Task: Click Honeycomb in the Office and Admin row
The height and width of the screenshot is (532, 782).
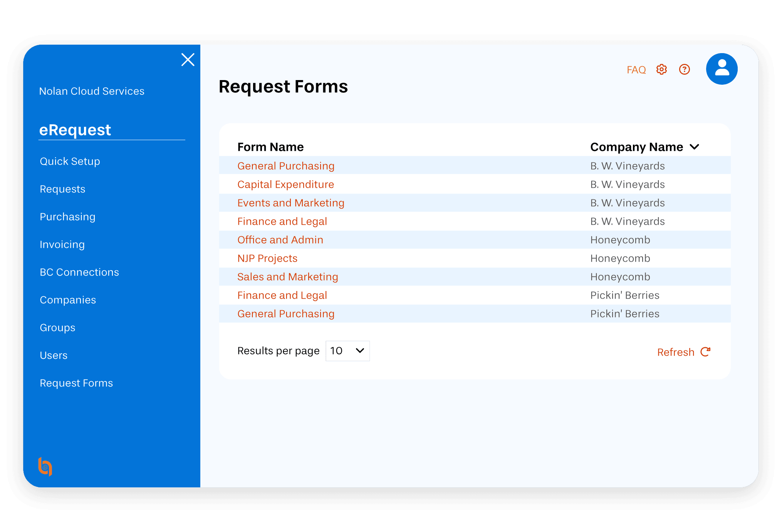Action: click(x=620, y=240)
